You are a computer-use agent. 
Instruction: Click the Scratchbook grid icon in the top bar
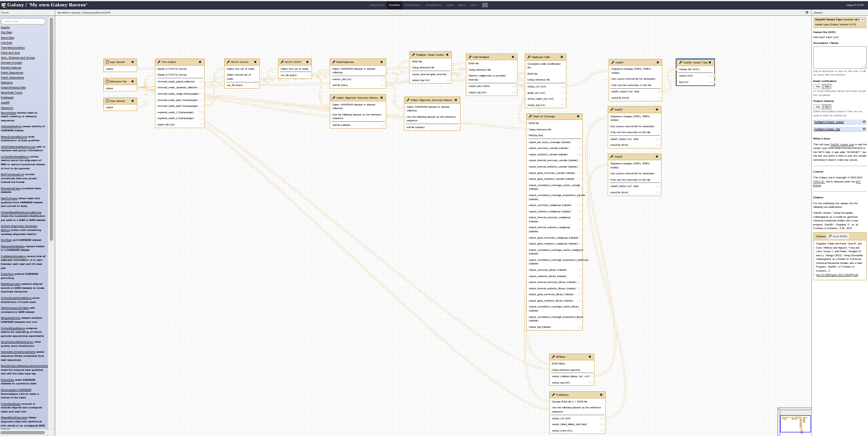pos(484,5)
